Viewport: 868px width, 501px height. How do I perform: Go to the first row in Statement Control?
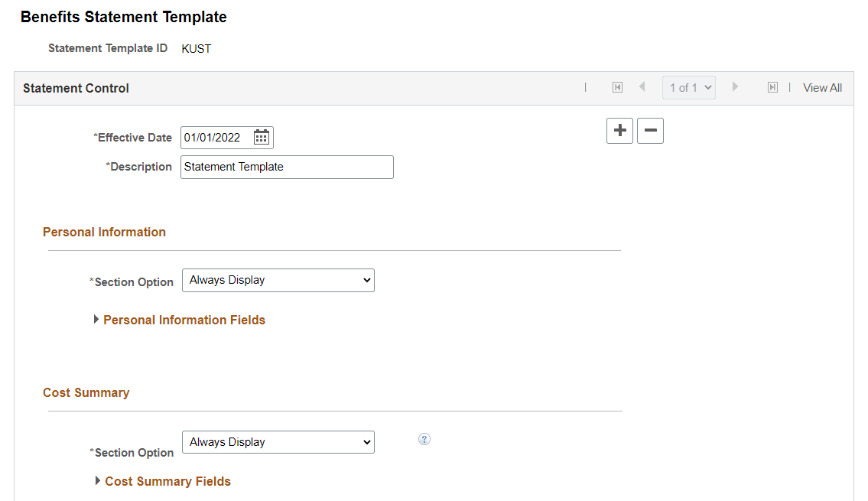[617, 88]
